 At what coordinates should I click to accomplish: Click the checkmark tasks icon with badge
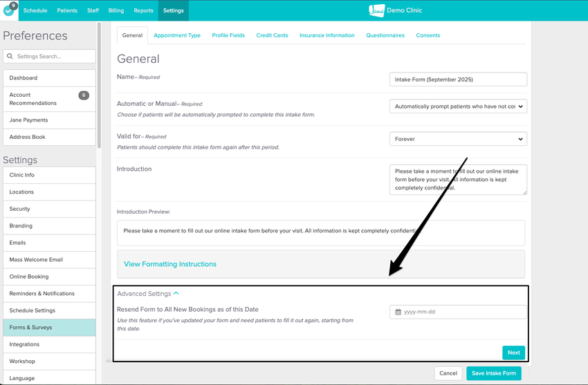[x=8, y=10]
